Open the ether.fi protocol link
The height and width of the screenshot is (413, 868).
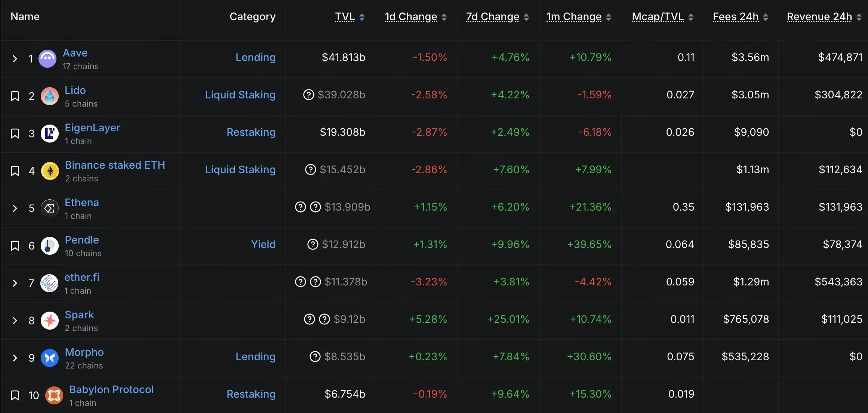pos(82,277)
